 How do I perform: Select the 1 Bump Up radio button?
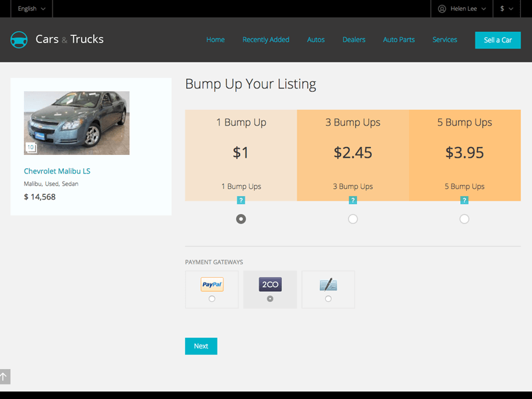coord(241,219)
